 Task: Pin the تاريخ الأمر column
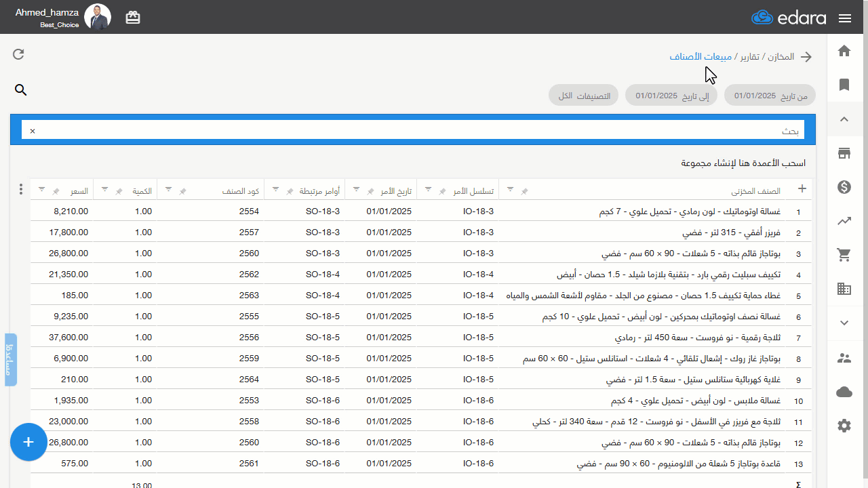tap(370, 192)
